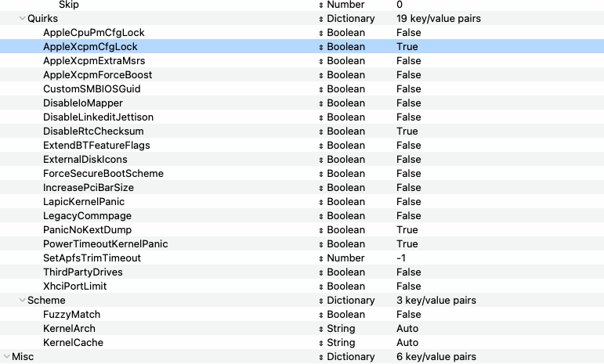Click Number type of SetApfsTrimTimeout

pyautogui.click(x=345, y=258)
